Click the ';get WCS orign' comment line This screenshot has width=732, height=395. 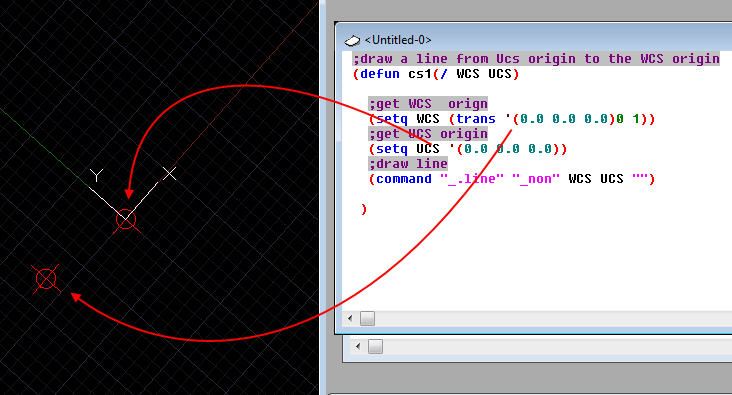tap(428, 104)
